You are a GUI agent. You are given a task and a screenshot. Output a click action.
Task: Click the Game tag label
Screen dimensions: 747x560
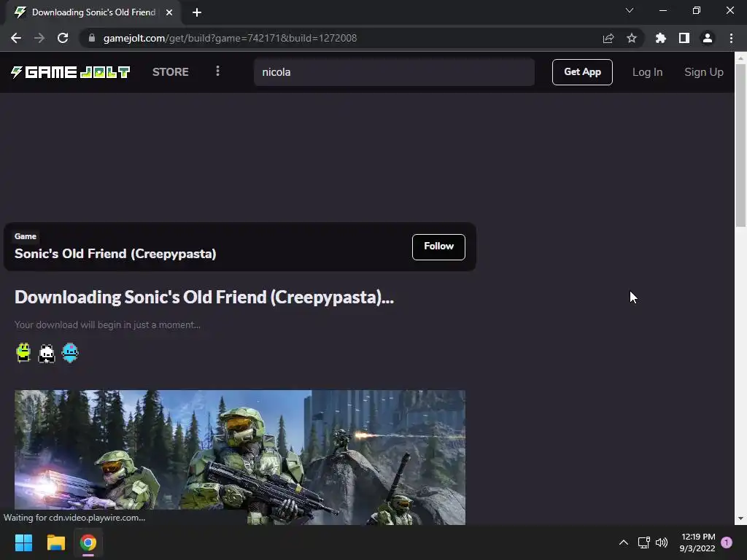click(26, 236)
